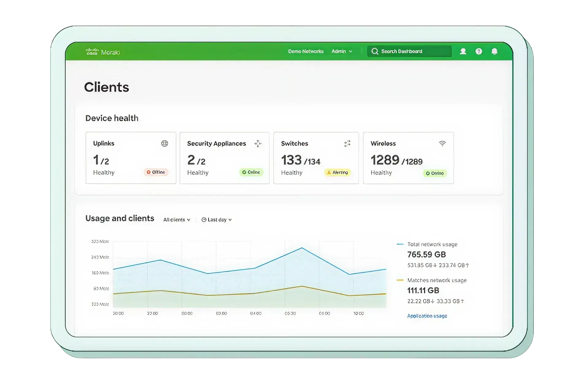
Task: Click the Switches card icon
Action: pos(347,143)
